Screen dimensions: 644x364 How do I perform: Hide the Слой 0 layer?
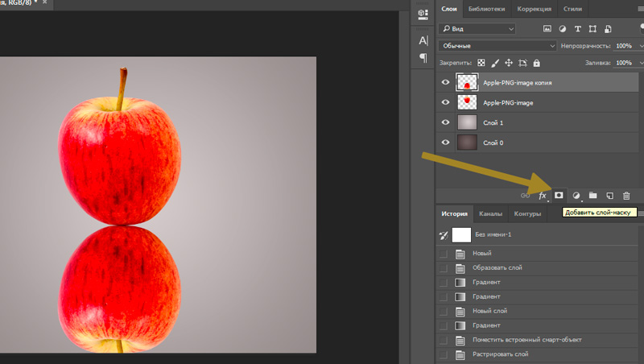pyautogui.click(x=446, y=142)
